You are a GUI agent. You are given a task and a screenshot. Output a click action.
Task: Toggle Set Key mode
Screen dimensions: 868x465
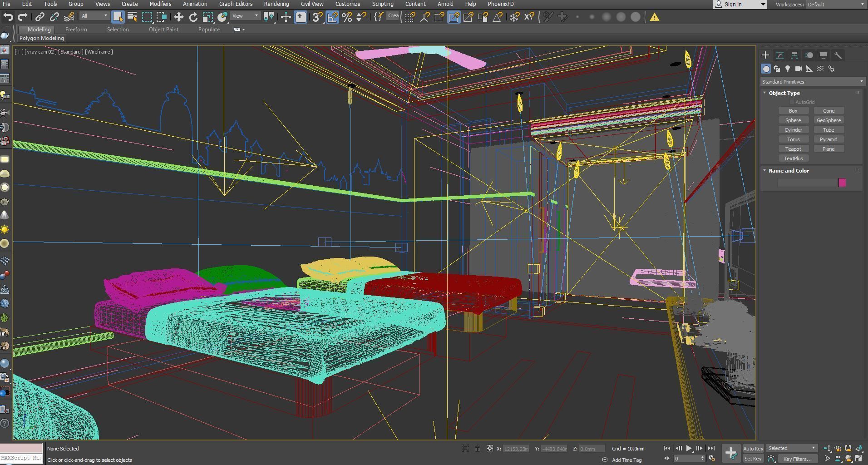coord(753,459)
